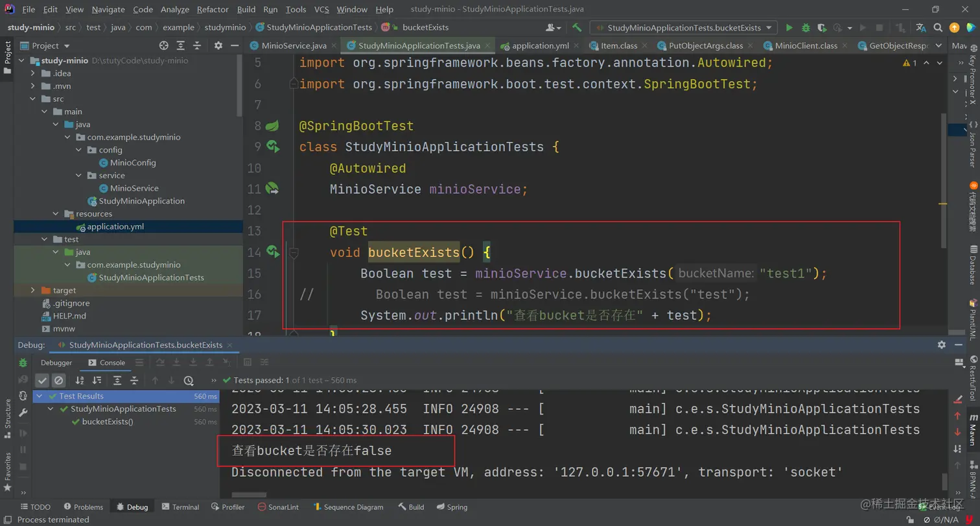Image resolution: width=980 pixels, height=526 pixels.
Task: Open the Spring tool window
Action: pos(452,507)
